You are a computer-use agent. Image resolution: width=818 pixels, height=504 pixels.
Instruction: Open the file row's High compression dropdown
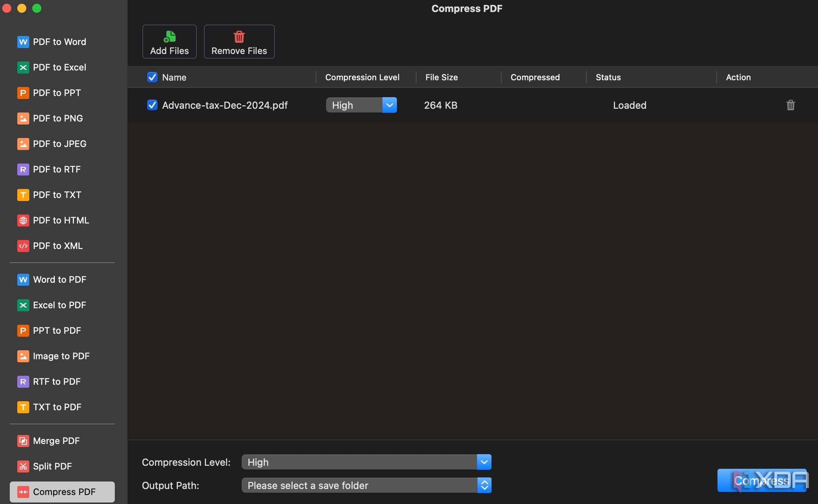(361, 105)
